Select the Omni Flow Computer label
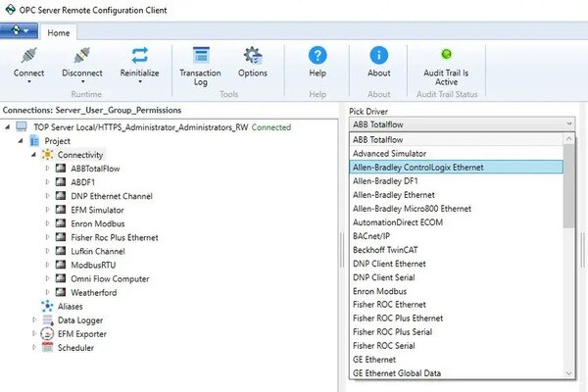Screen dimensions: 588x392 pyautogui.click(x=110, y=278)
